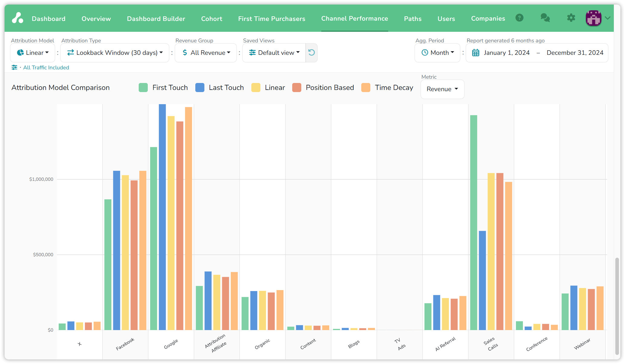Image resolution: width=625 pixels, height=364 pixels.
Task: Toggle the Linear legend series
Action: 268,88
